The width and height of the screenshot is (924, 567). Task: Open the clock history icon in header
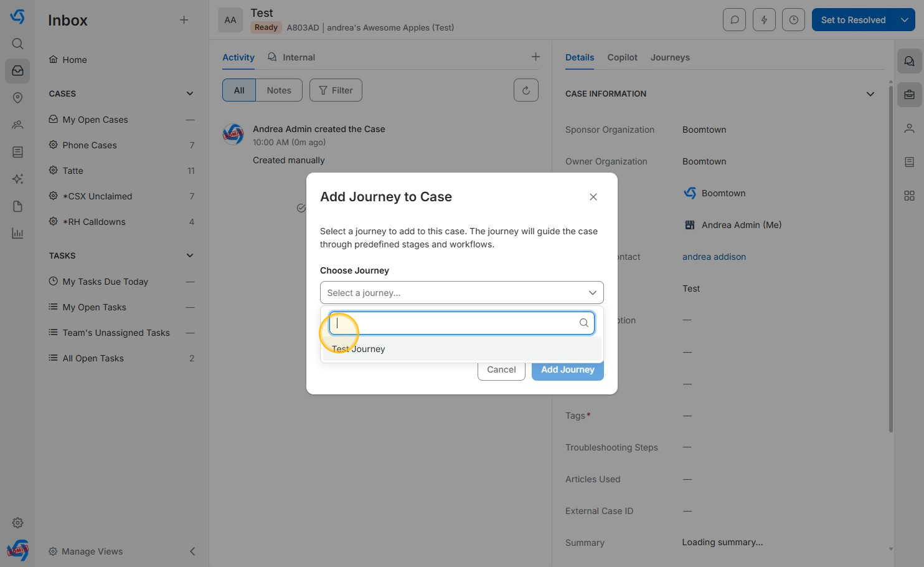tap(793, 20)
